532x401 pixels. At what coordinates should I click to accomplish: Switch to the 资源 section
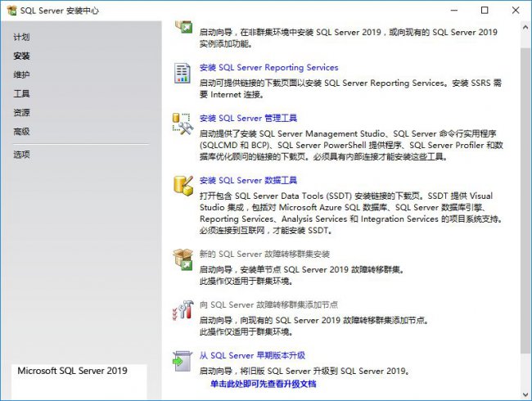(x=21, y=112)
